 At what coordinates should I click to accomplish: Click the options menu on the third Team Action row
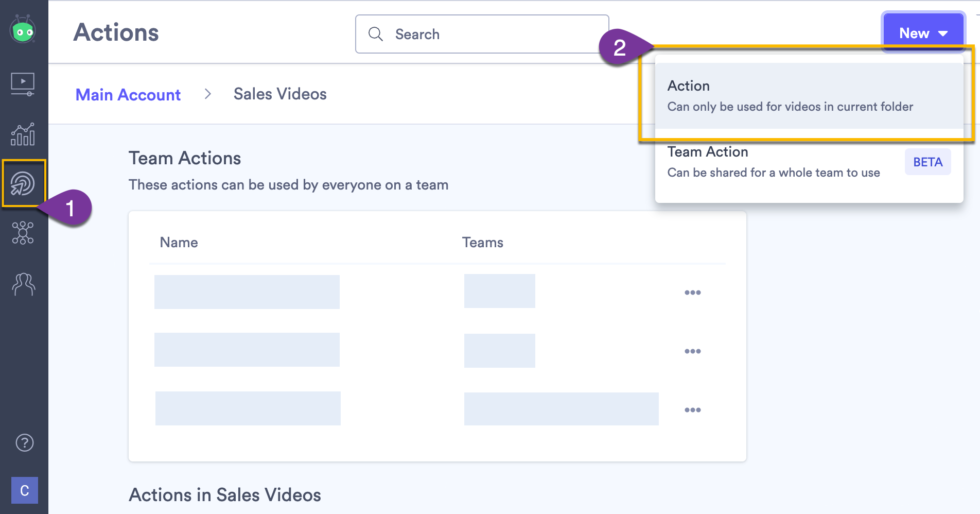tap(693, 409)
